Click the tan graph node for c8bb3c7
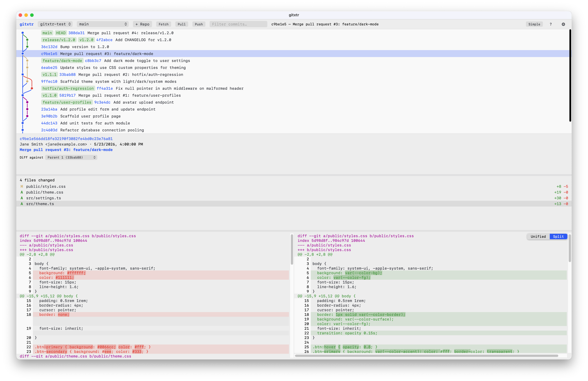Image resolution: width=588 pixels, height=381 pixels. (x=27, y=61)
